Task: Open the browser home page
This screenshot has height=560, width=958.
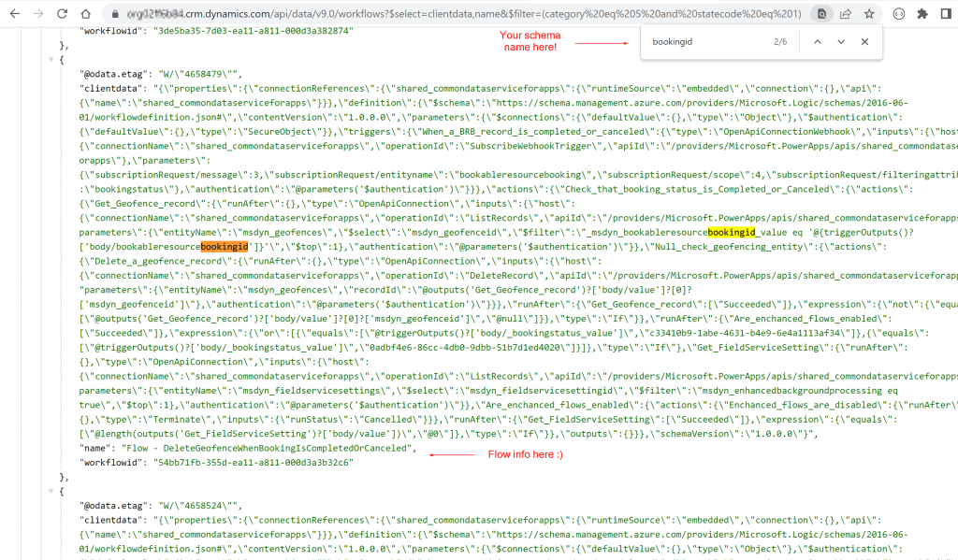Action: click(86, 14)
